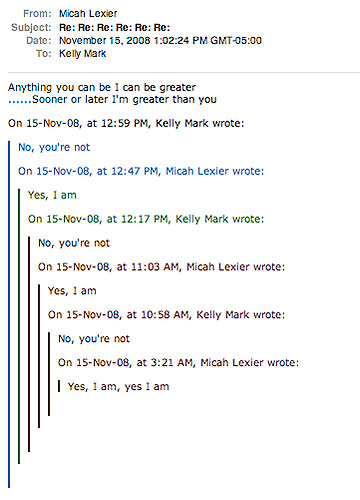Click the From: header label
Image resolution: width=360 pixels, height=500 pixels.
[37, 13]
